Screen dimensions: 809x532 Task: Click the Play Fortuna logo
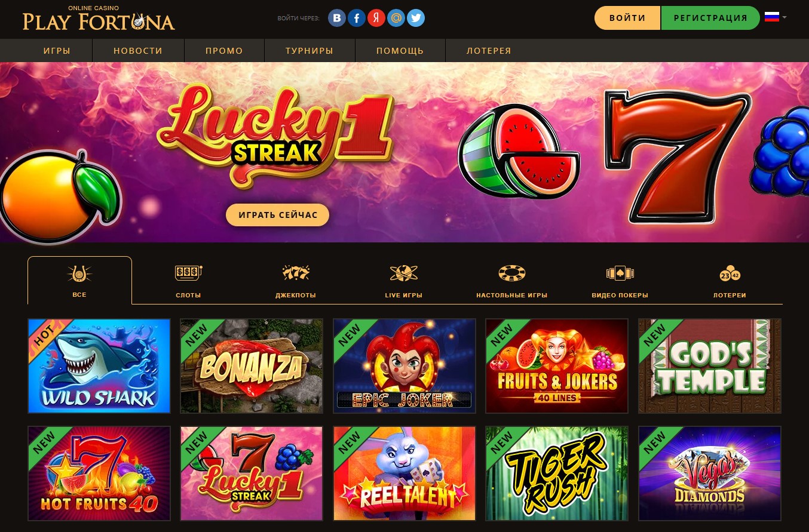[x=99, y=19]
